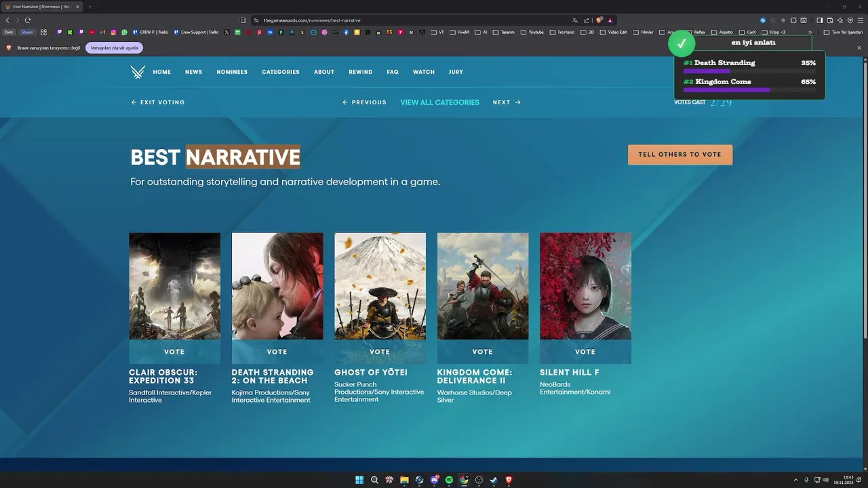
Task: Click the bookmark page icon in address bar
Action: (243, 20)
